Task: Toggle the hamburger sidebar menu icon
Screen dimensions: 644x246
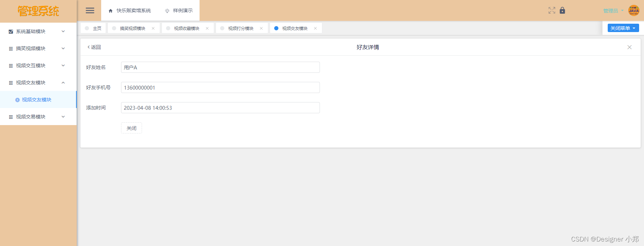Action: (x=90, y=10)
